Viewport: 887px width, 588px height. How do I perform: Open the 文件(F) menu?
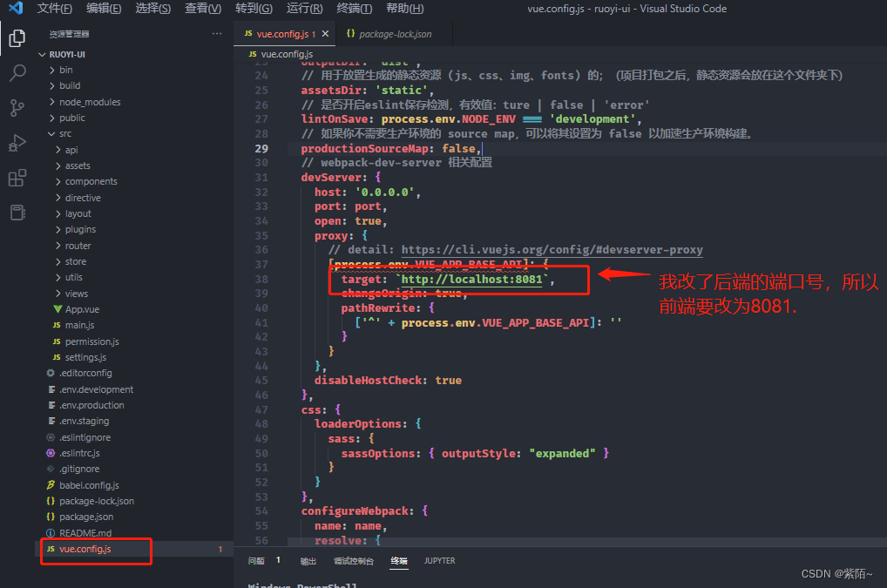point(54,9)
